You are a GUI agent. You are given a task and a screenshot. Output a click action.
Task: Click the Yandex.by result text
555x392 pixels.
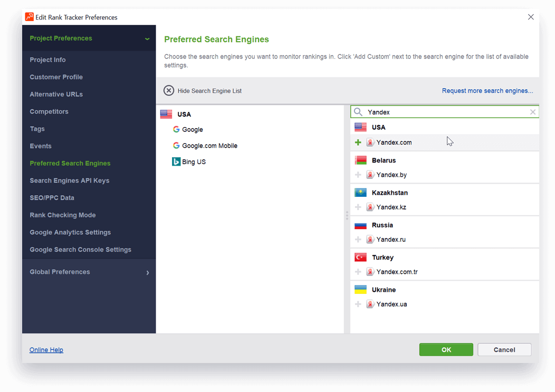point(391,175)
